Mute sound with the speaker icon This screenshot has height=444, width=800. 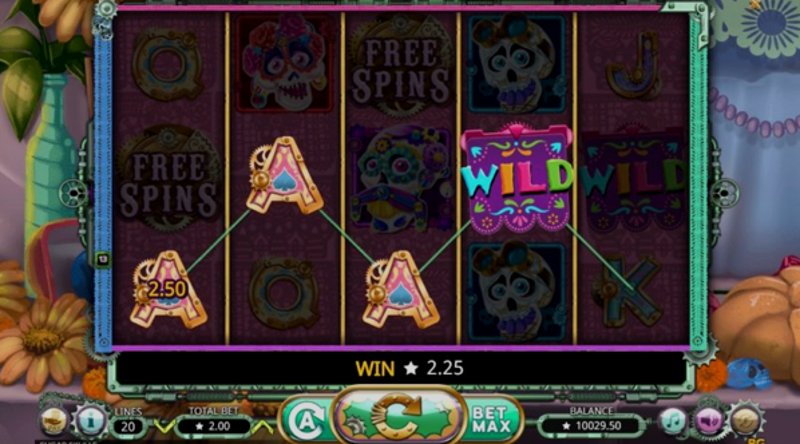708,422
